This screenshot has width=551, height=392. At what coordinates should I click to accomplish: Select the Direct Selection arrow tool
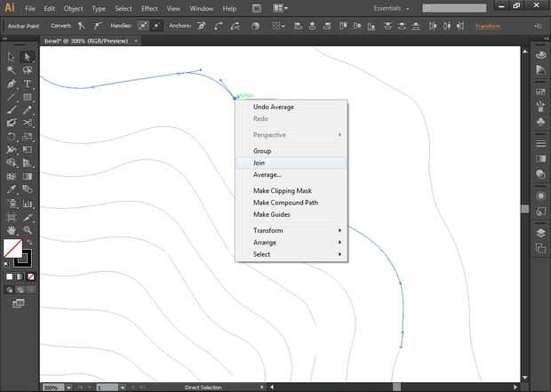click(28, 57)
